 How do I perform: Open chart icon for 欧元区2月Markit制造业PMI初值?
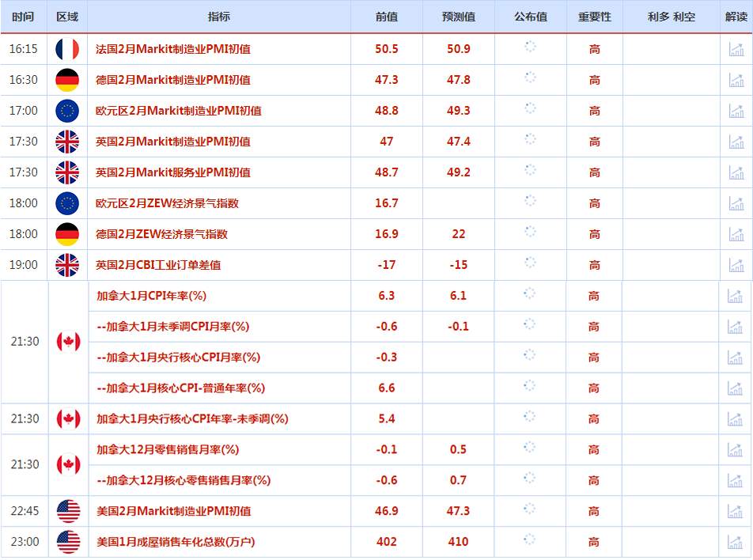(x=736, y=111)
